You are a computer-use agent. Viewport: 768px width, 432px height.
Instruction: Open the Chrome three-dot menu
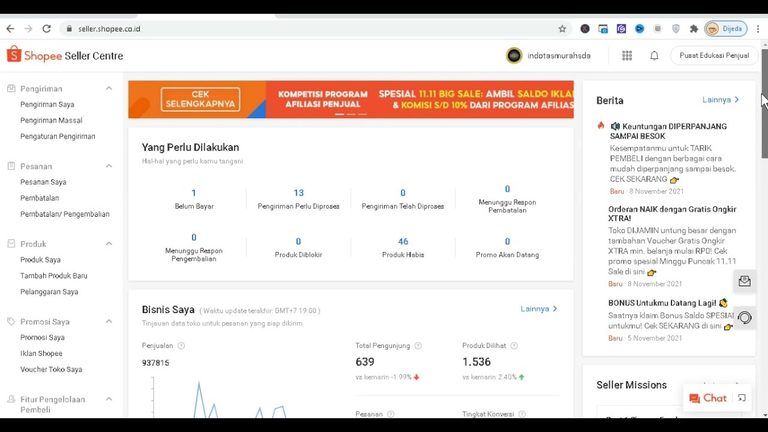[758, 29]
